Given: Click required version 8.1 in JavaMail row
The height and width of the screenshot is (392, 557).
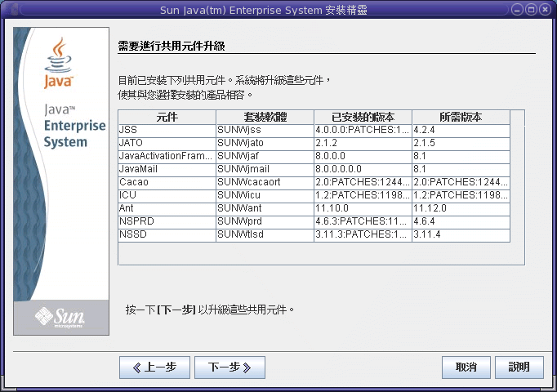Looking at the screenshot, I should pyautogui.click(x=461, y=170).
